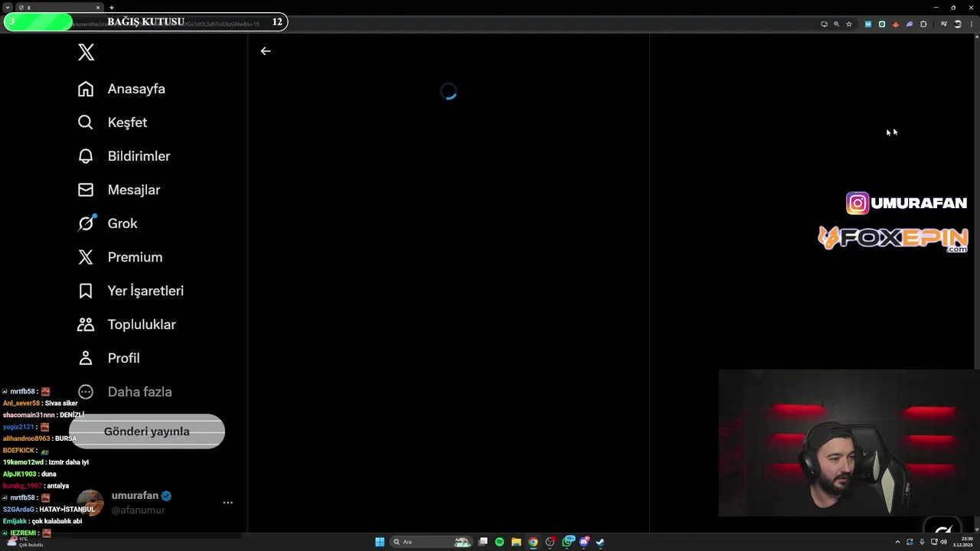
Task: Click umurafan account avatar
Action: 90,503
